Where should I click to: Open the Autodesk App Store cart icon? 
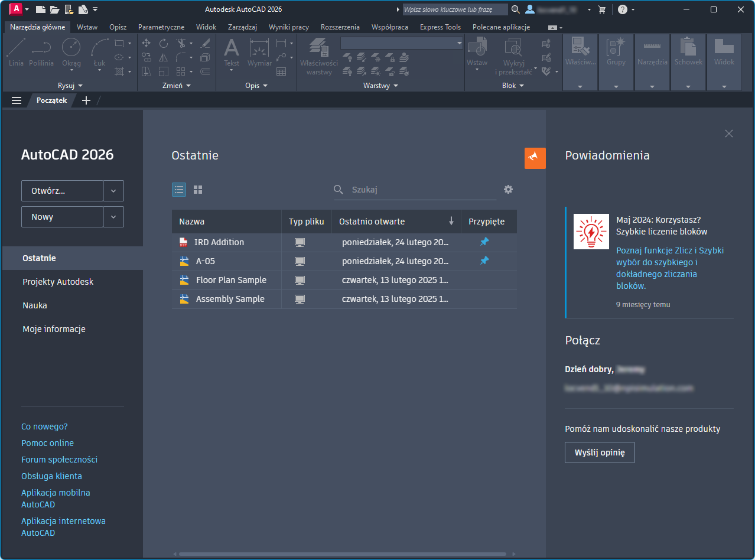(602, 9)
